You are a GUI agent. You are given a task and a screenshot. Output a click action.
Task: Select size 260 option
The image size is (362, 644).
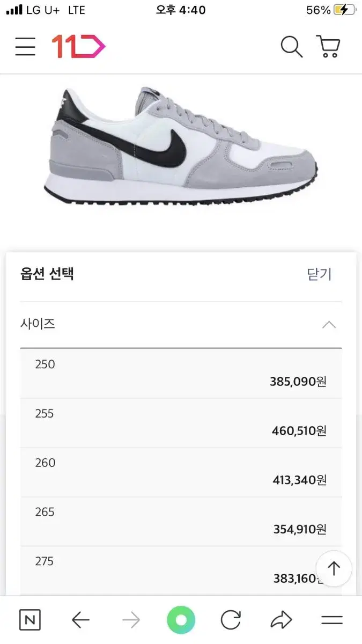181,472
